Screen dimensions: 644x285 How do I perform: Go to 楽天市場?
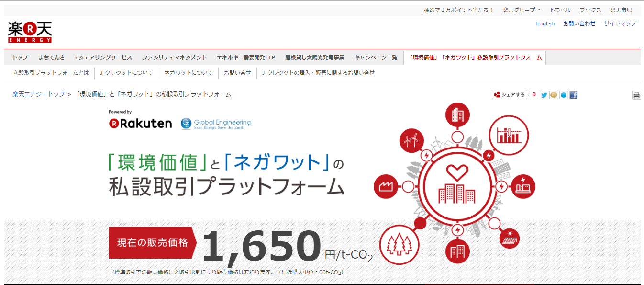[621, 10]
